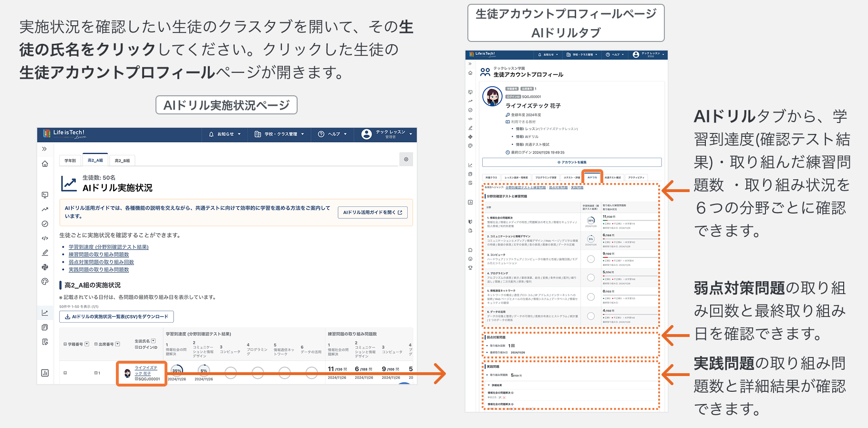The width and height of the screenshot is (868, 428).
Task: Go to home icon in AIドリル実施状況 sidebar
Action: (x=45, y=164)
